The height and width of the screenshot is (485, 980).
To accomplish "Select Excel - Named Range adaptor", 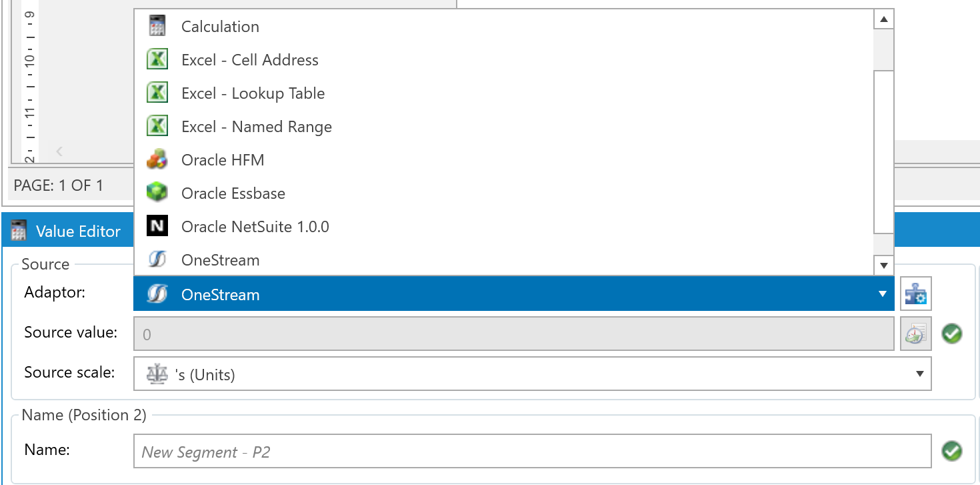I will 504,127.
